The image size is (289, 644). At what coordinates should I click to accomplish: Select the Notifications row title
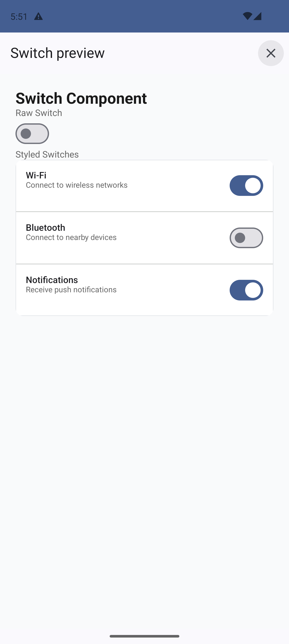[52, 280]
